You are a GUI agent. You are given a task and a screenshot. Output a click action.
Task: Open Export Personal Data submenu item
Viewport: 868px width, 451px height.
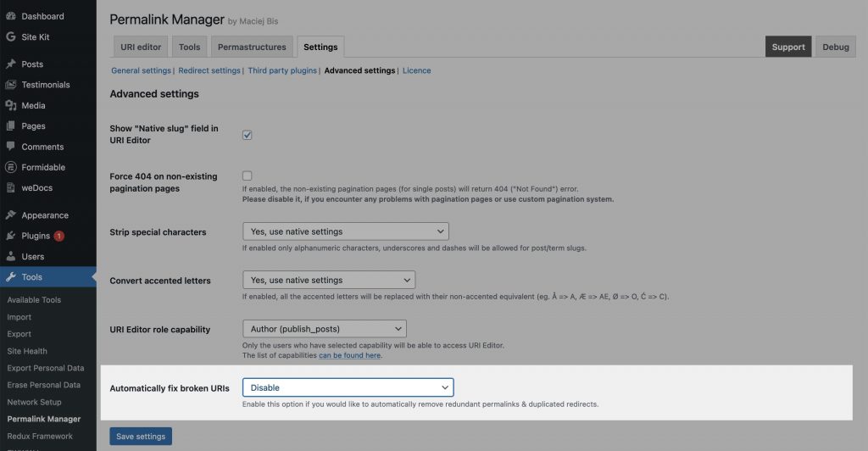click(x=46, y=367)
